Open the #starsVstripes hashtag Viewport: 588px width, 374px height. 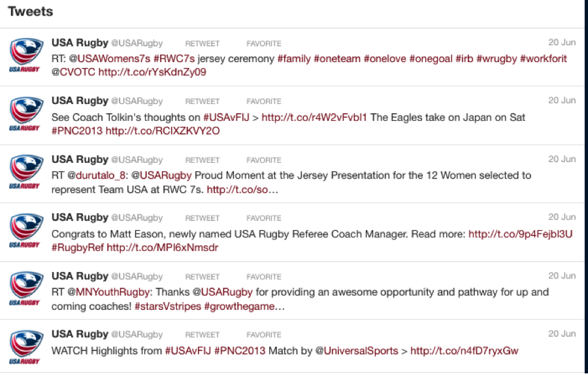(x=168, y=307)
